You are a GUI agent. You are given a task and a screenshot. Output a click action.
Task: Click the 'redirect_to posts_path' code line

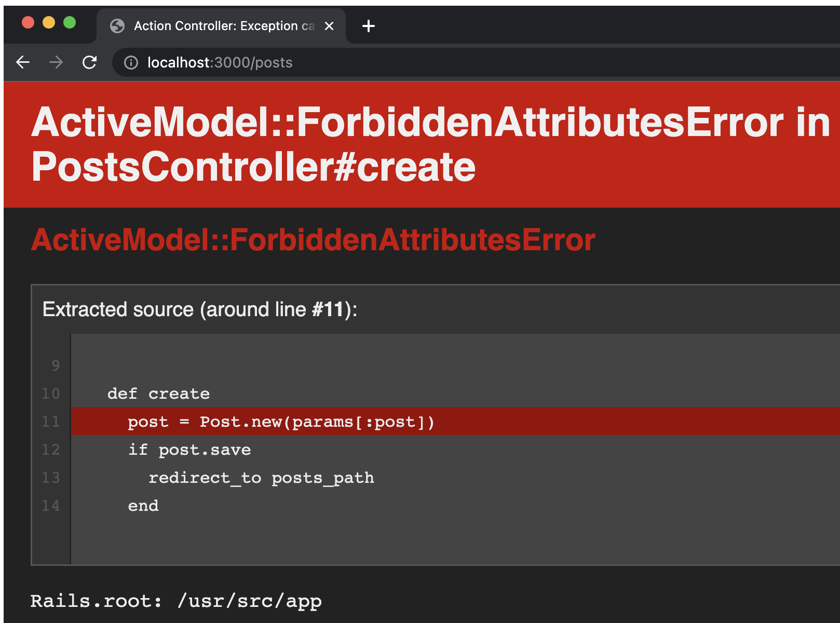coord(261,478)
